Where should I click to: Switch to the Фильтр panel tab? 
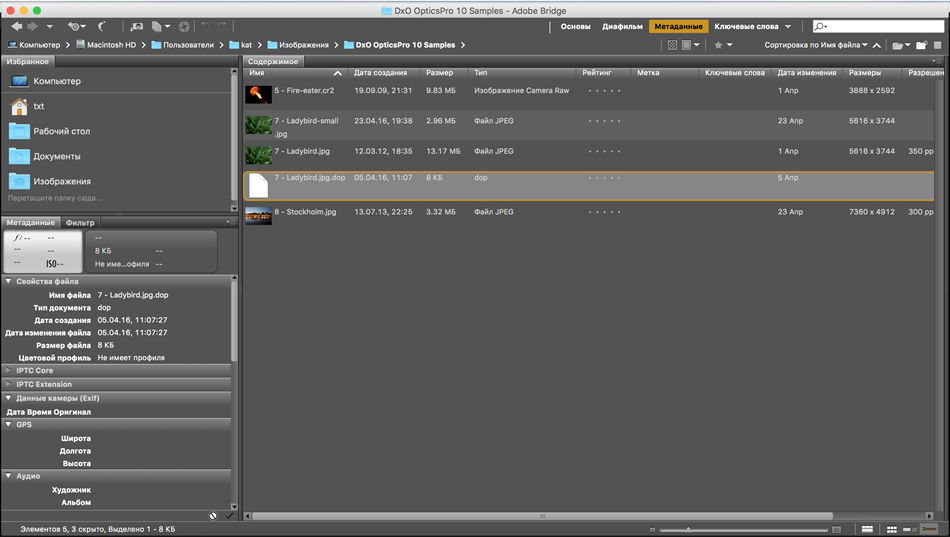point(79,222)
